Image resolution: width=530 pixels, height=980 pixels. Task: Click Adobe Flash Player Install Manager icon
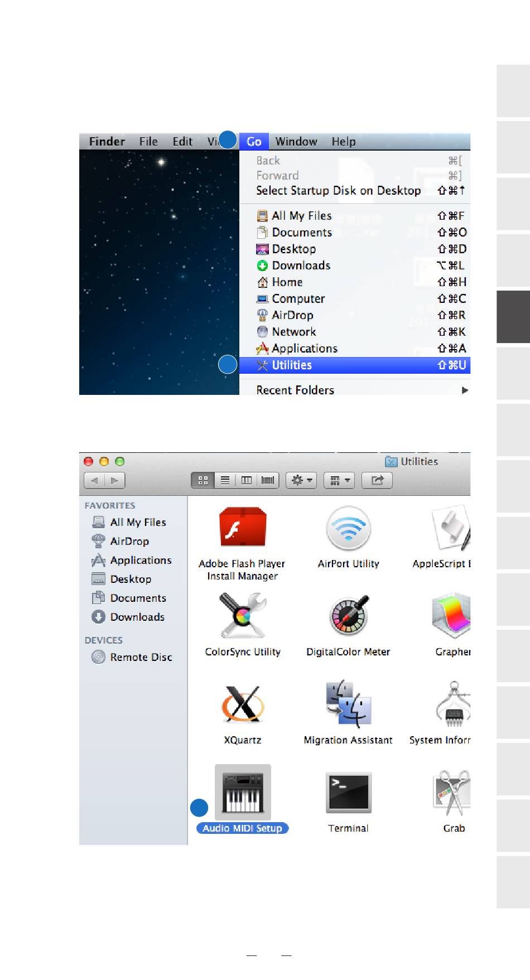pyautogui.click(x=243, y=527)
